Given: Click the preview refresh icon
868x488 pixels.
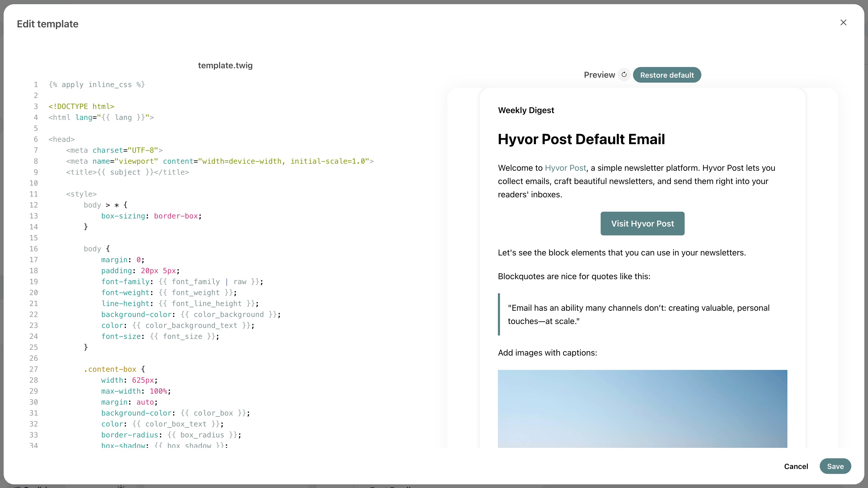Looking at the screenshot, I should tap(624, 75).
